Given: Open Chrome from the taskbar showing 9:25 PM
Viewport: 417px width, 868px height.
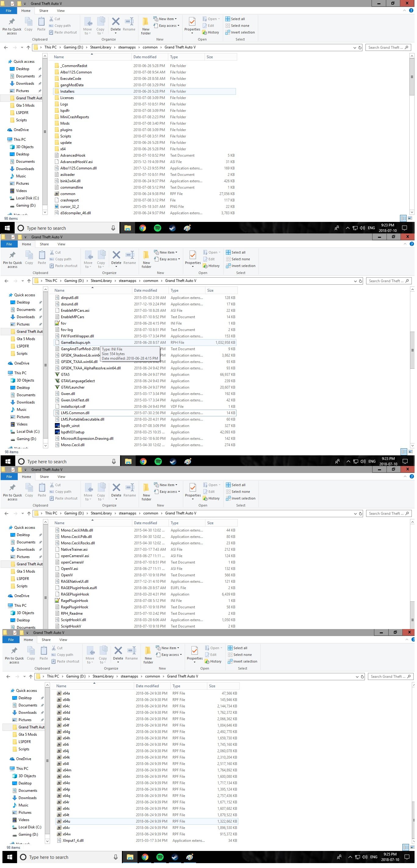Looking at the screenshot, I should [x=145, y=857].
